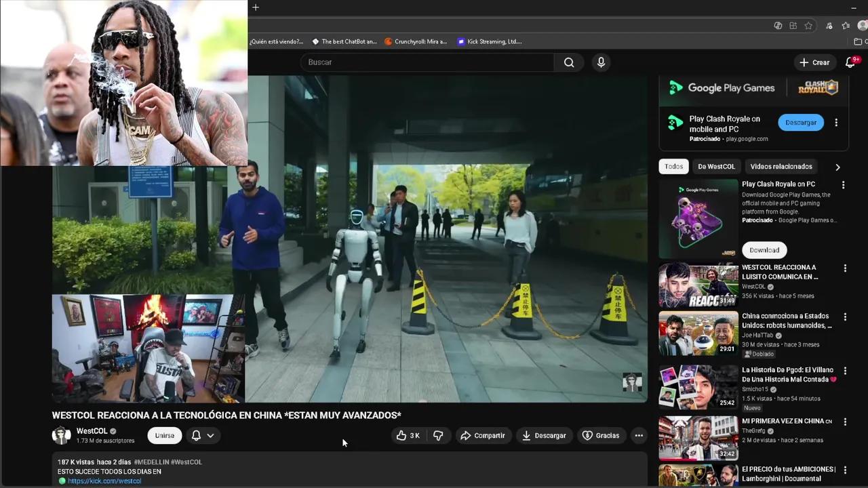Click the 1.73 M de suscriptores text
The image size is (868, 488).
(x=105, y=441)
